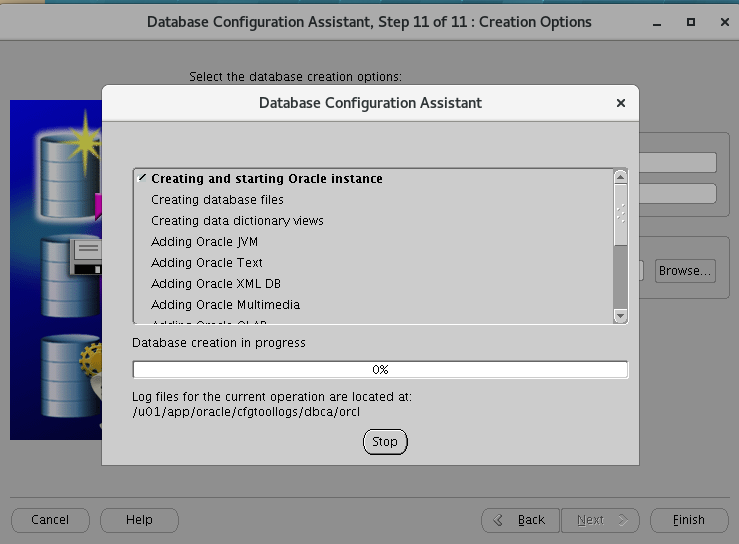Image resolution: width=739 pixels, height=544 pixels.
Task: Select the Creating database files step
Action: [217, 200]
